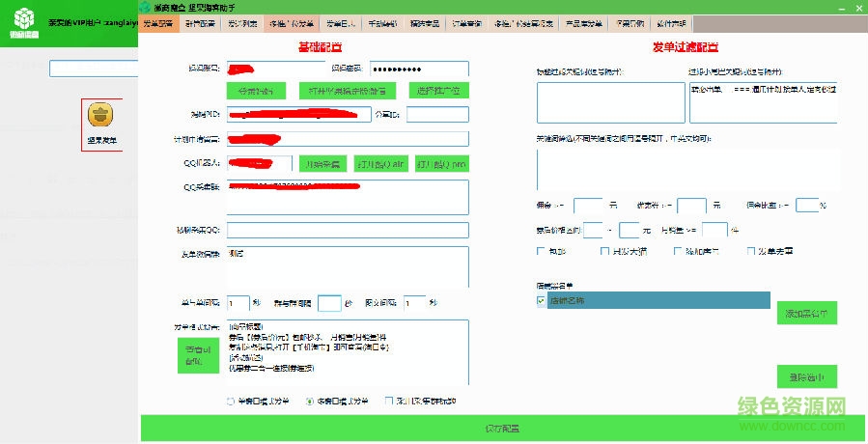Focus the maximum price range field
Image resolution: width=868 pixels, height=444 pixels.
pyautogui.click(x=630, y=230)
